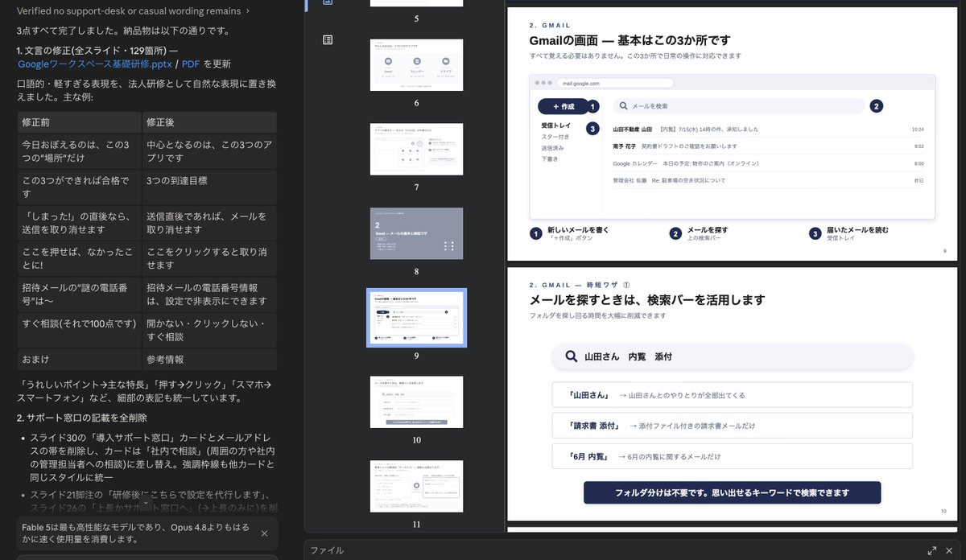Click slide title メールを探すときは、検索バーを活用します
The image size is (966, 560).
click(647, 300)
